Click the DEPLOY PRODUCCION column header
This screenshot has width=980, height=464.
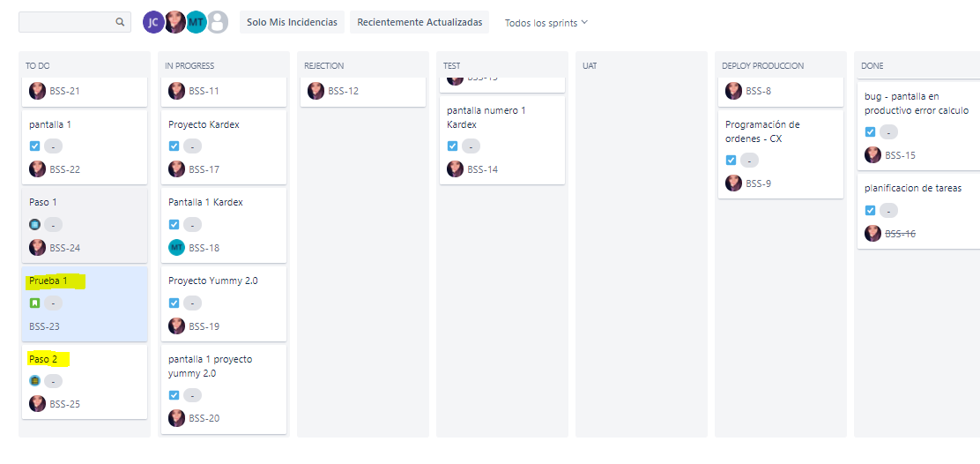point(762,65)
